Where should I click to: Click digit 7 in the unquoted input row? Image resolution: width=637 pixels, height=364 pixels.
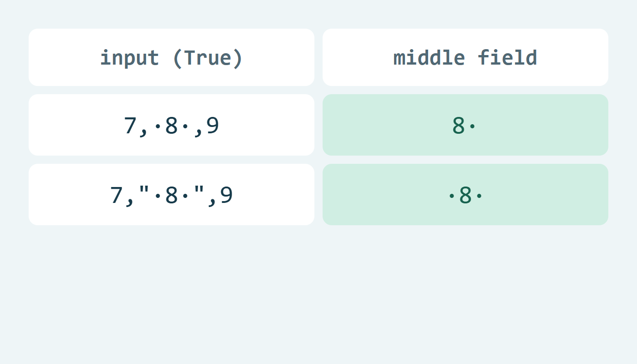131,126
